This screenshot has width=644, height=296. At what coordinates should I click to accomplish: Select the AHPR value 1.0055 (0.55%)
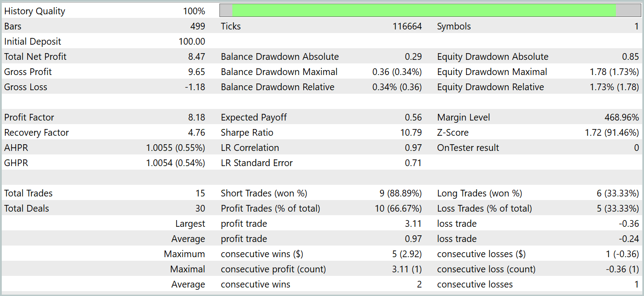(x=175, y=148)
